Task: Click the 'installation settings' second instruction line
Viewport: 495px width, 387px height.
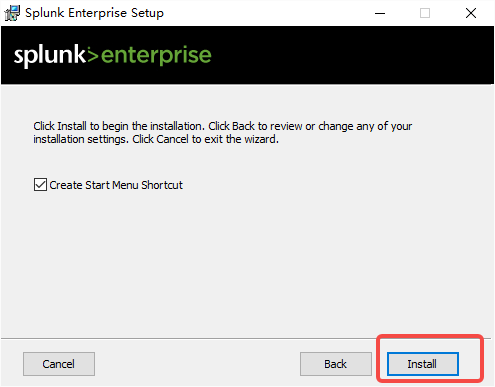Action: [x=156, y=139]
